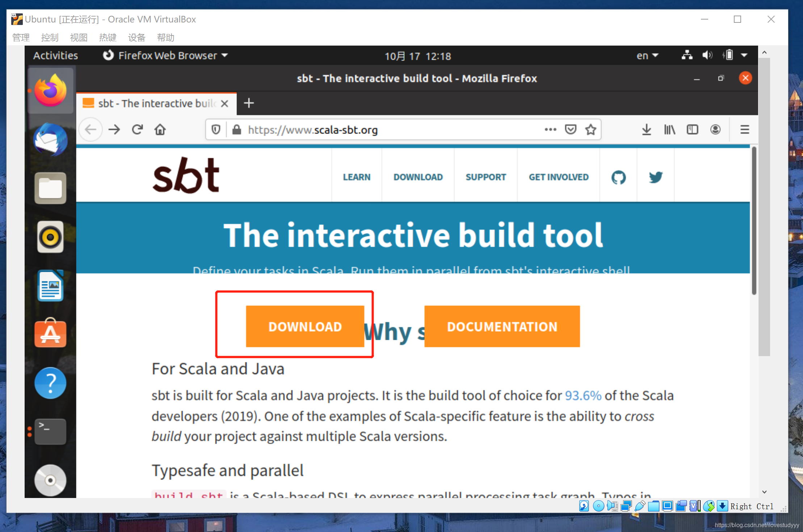The image size is (803, 532).
Task: Open the SUPPORT navigation item
Action: (x=486, y=177)
